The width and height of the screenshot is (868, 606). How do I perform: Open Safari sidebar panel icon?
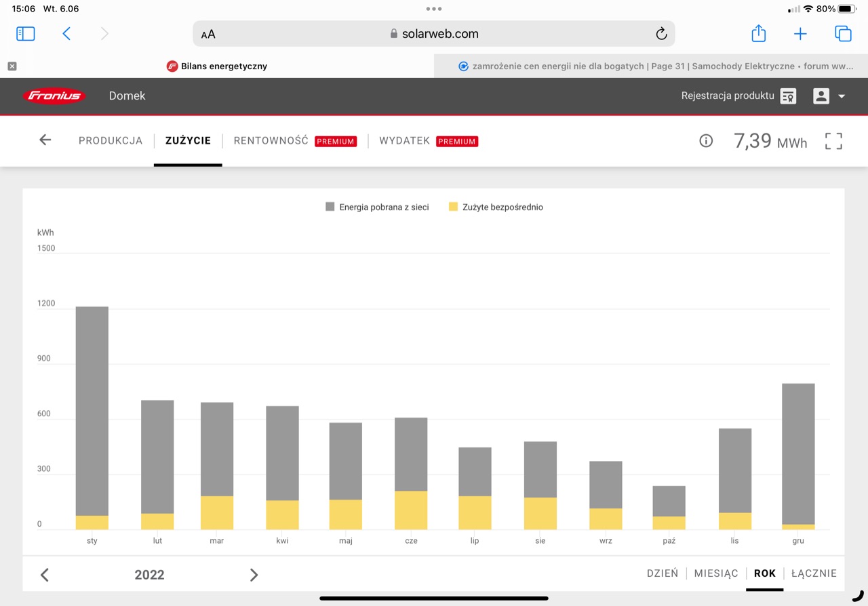pyautogui.click(x=25, y=34)
